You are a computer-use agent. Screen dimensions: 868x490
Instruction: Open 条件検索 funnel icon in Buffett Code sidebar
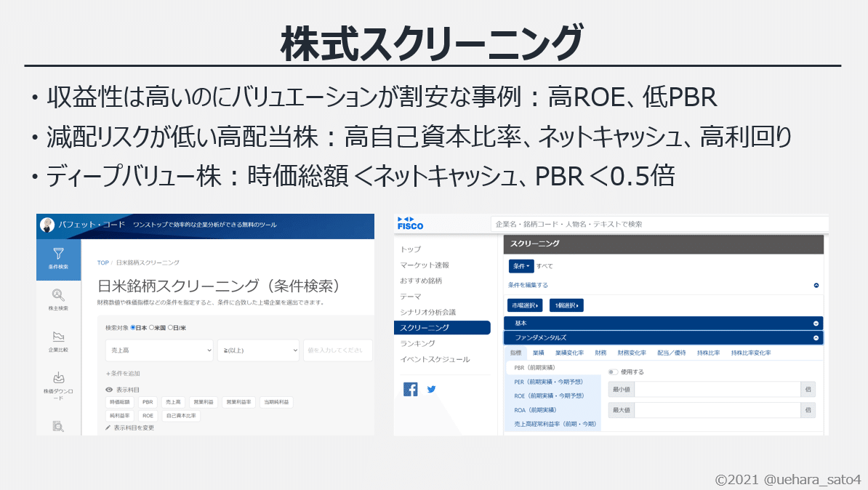click(58, 254)
